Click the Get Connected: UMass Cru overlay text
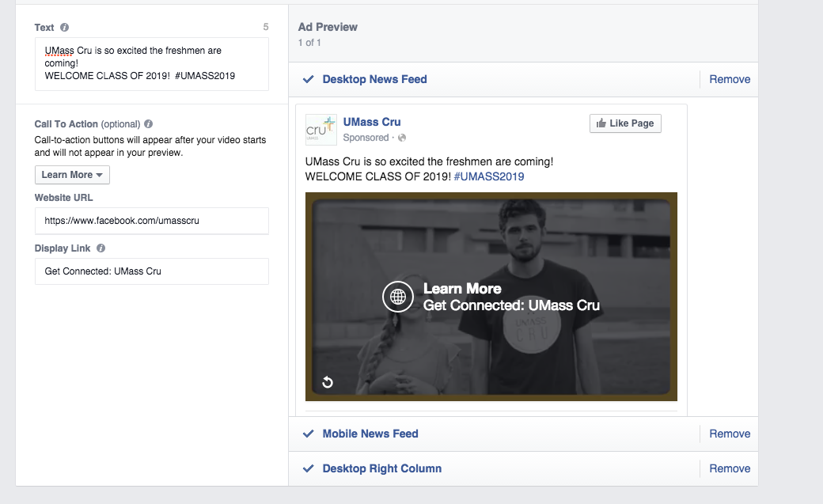This screenshot has height=504, width=823. tap(511, 305)
